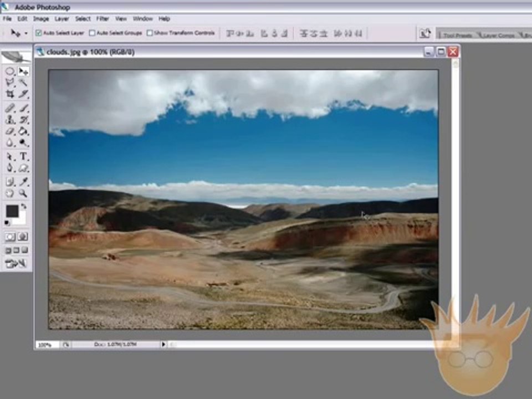Select the Hand tool
The height and width of the screenshot is (399, 532).
click(10, 193)
